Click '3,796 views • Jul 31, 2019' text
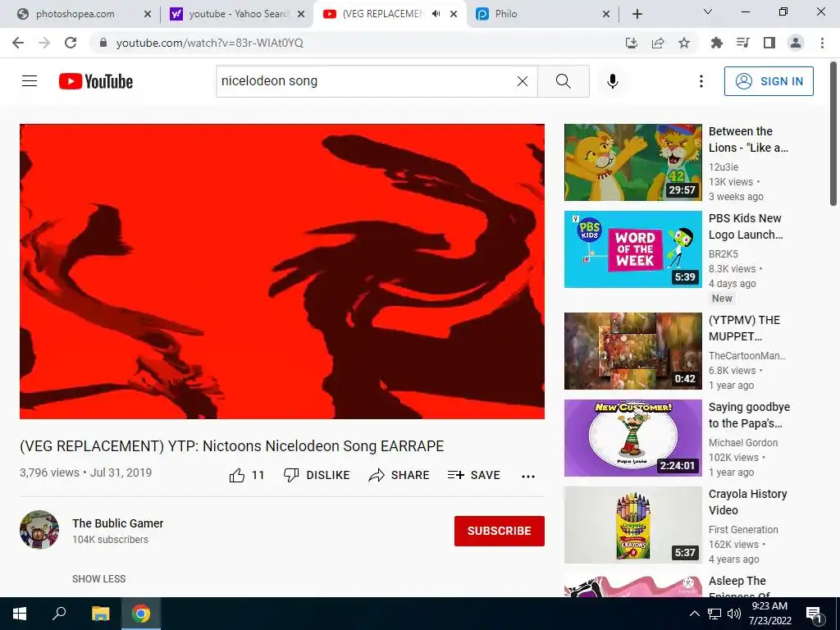The image size is (840, 630). (85, 472)
